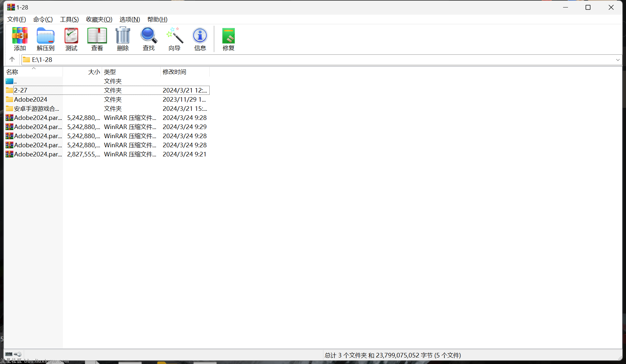626x364 pixels.
Task: Click the WinRAR icon in title bar
Action: [x=11, y=7]
